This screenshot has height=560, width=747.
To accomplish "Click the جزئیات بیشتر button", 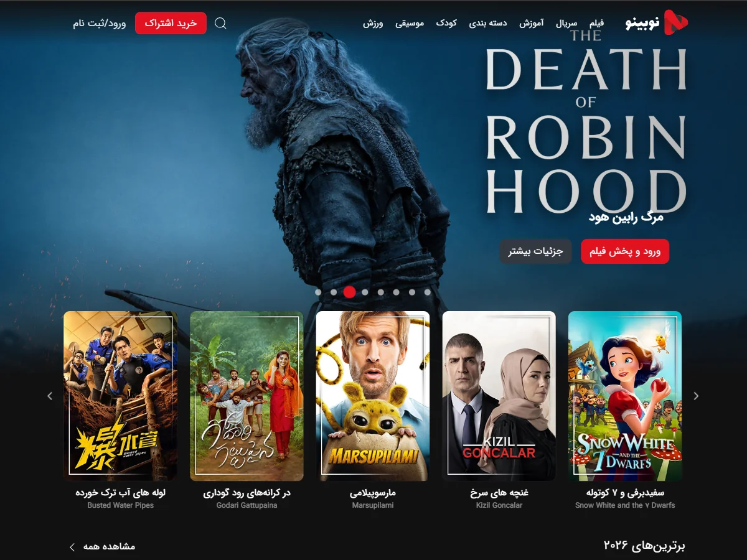I will 535,251.
